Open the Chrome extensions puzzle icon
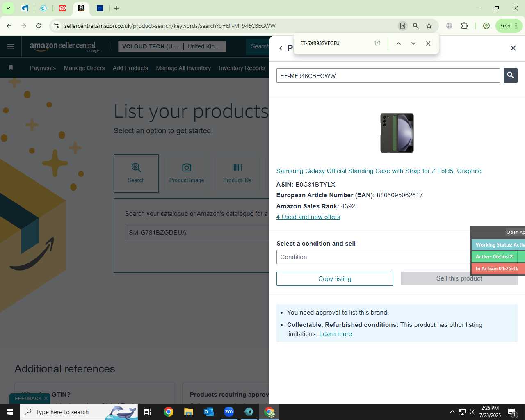 464,26
